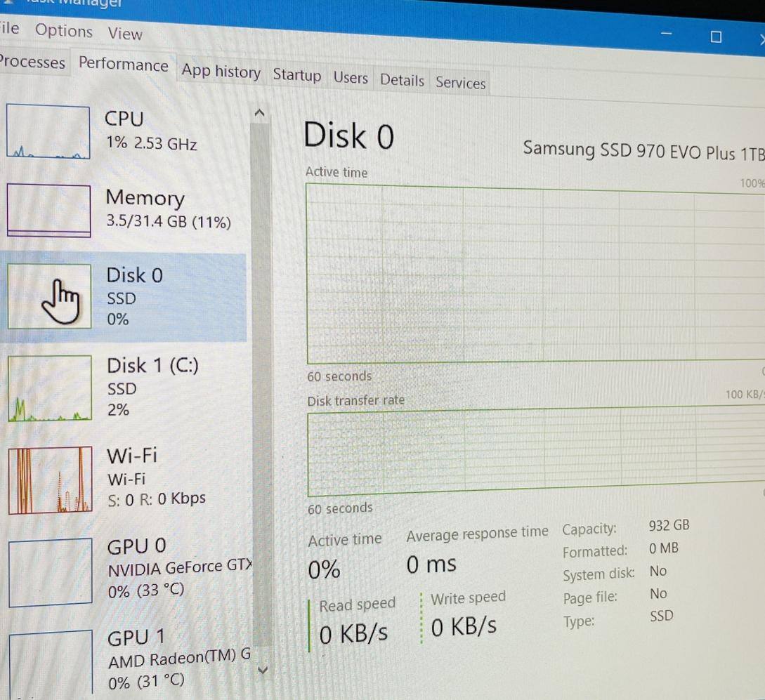This screenshot has width=765, height=700.
Task: Switch to the Services tab
Action: click(460, 83)
